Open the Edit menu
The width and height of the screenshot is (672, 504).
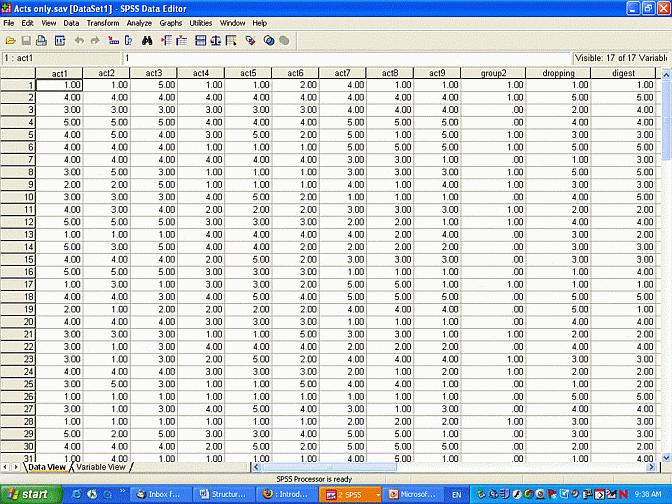point(27,23)
